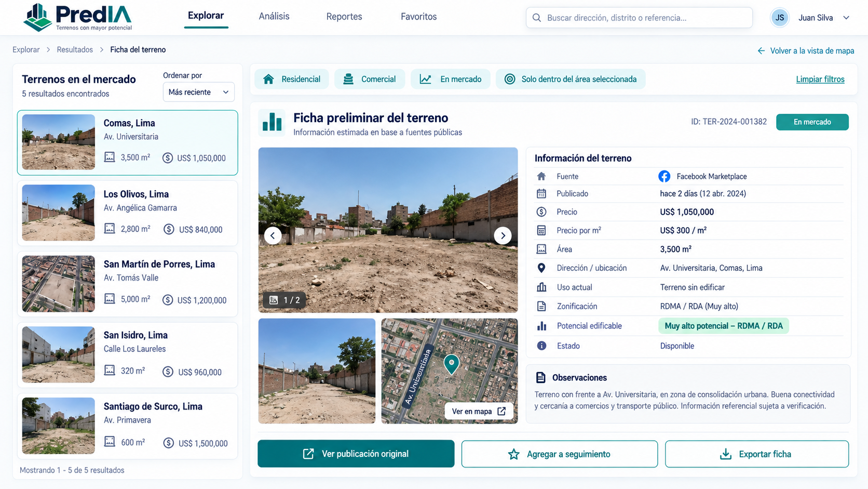This screenshot has width=868, height=489.
Task: Select the San Martín de Porres listing card
Action: (x=128, y=284)
